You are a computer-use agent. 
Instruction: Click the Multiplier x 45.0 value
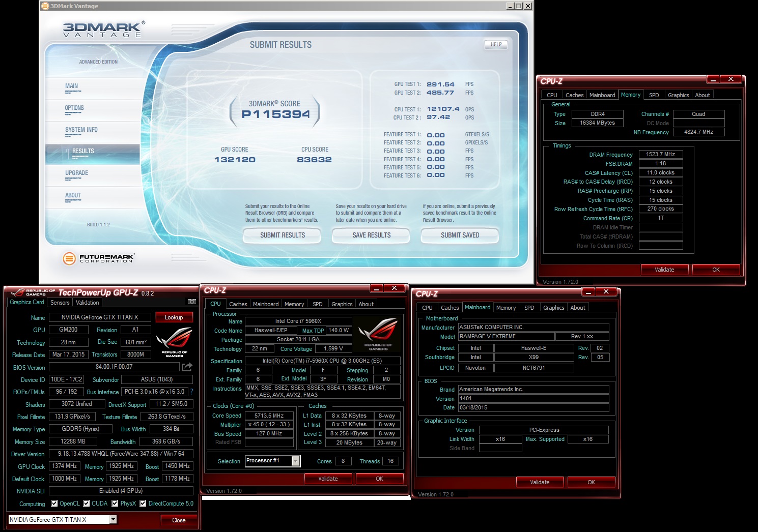[x=269, y=424]
